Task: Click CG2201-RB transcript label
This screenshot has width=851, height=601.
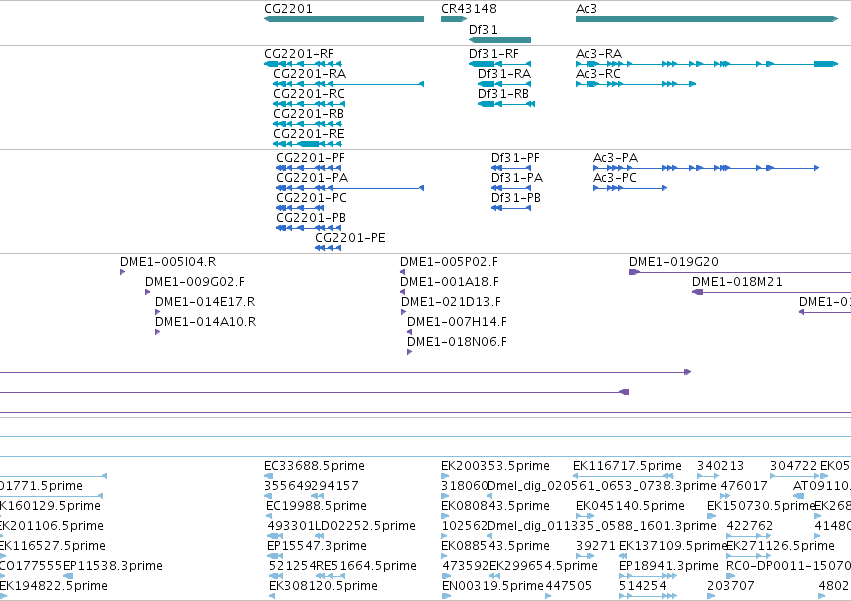Action: coord(308,113)
